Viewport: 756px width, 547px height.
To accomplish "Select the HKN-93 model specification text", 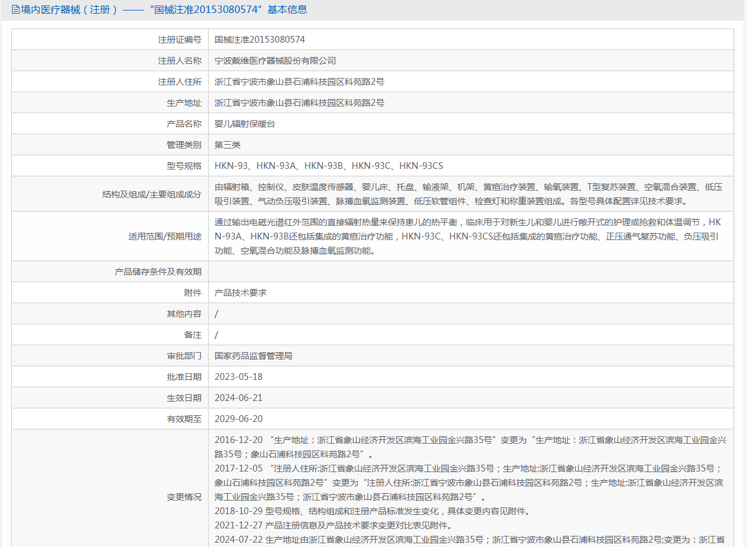I will (x=328, y=166).
